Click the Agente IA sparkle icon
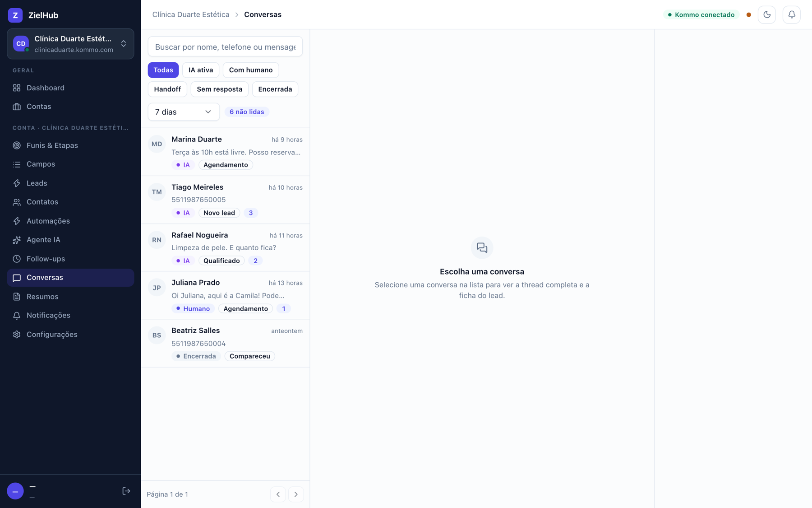Image resolution: width=812 pixels, height=508 pixels. [17, 240]
